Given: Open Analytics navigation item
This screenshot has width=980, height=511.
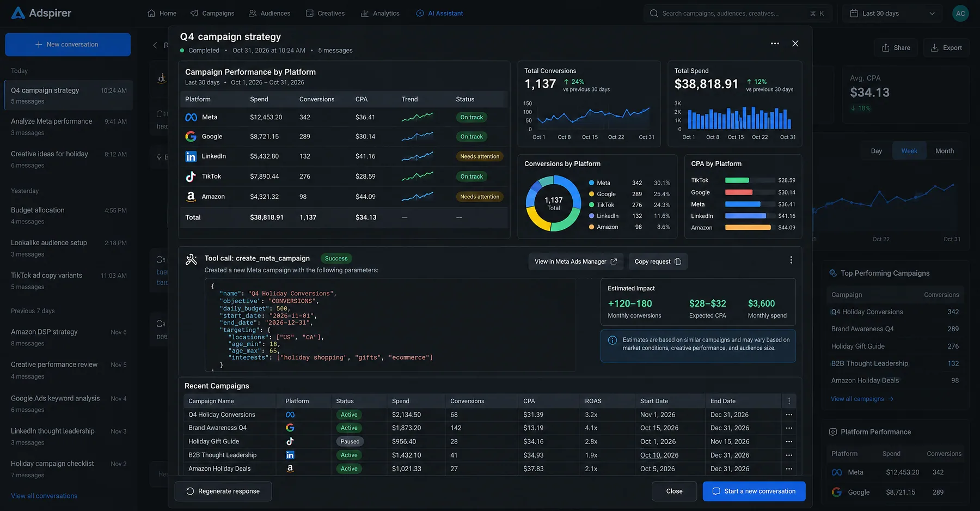Looking at the screenshot, I should pos(380,14).
